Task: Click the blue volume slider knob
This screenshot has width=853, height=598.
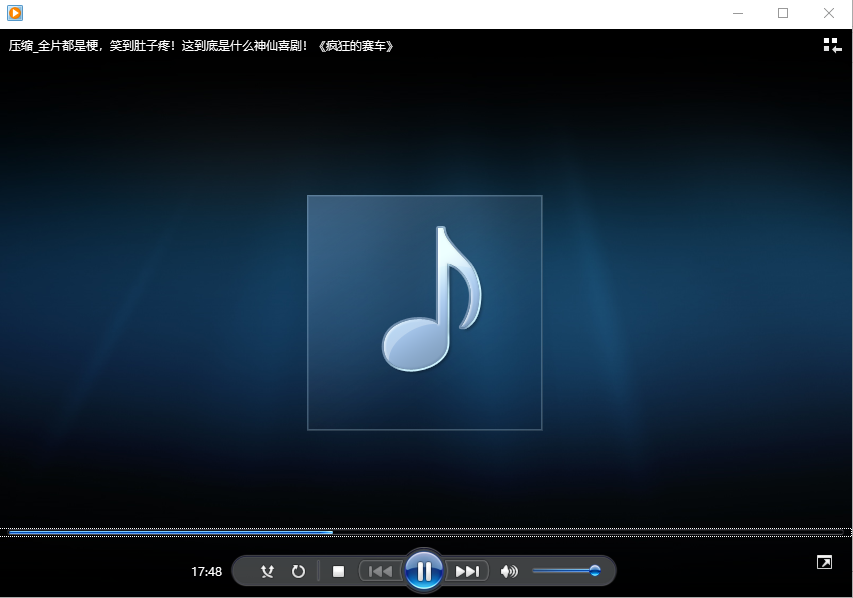Action: point(595,571)
